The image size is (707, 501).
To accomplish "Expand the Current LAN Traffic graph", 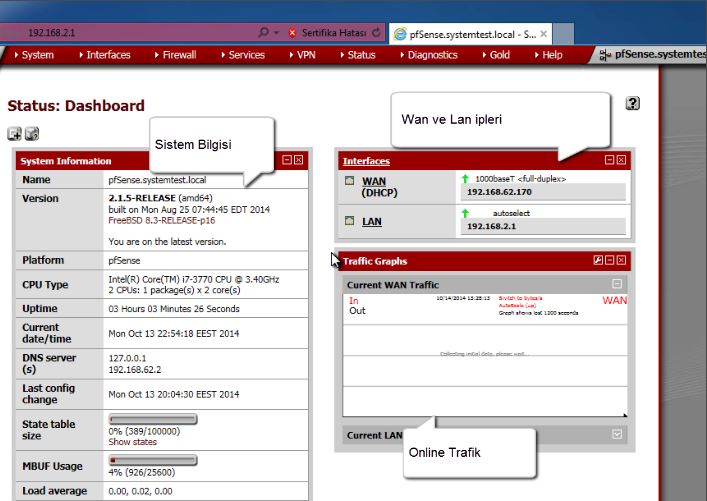I will [x=617, y=434].
